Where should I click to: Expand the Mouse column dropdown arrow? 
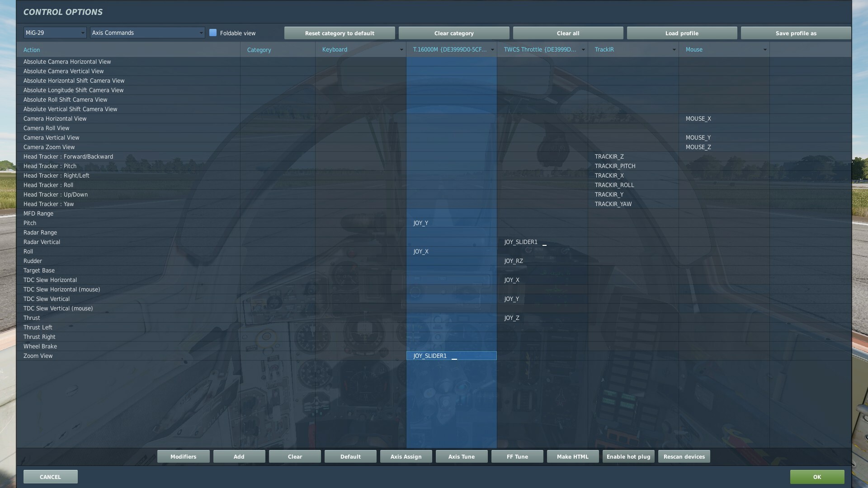click(x=764, y=50)
